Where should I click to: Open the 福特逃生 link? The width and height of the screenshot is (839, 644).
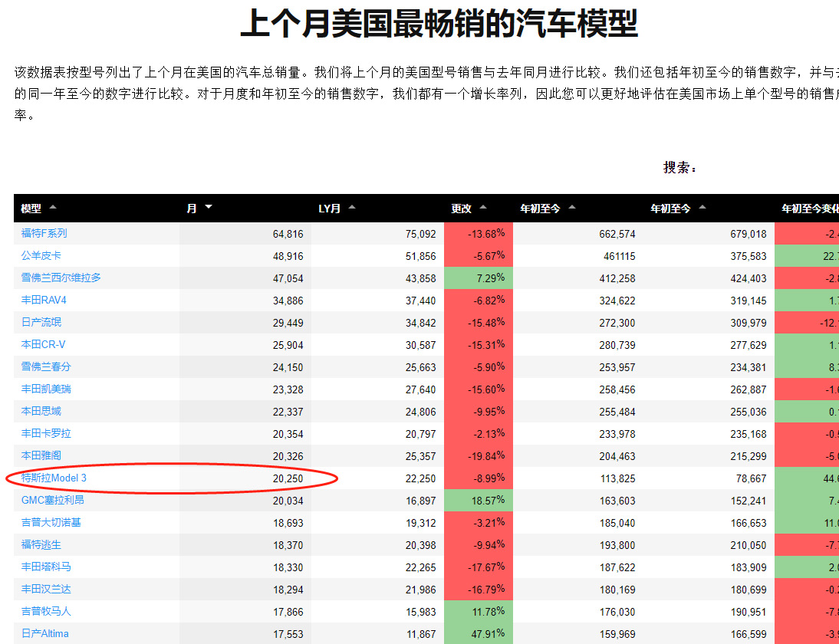click(x=41, y=544)
